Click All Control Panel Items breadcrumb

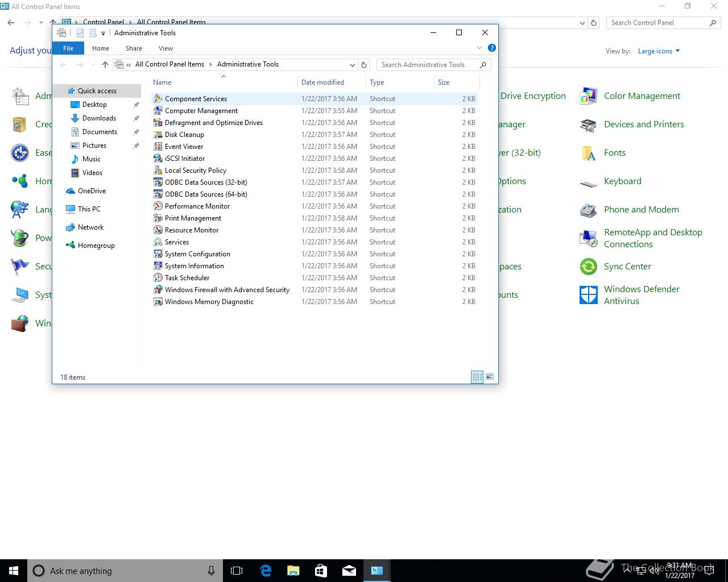pos(169,64)
